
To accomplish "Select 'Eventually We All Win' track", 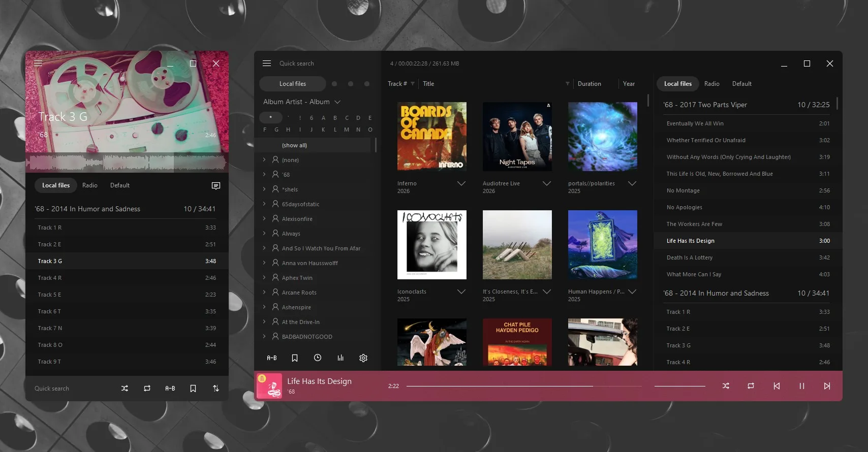I will point(748,123).
